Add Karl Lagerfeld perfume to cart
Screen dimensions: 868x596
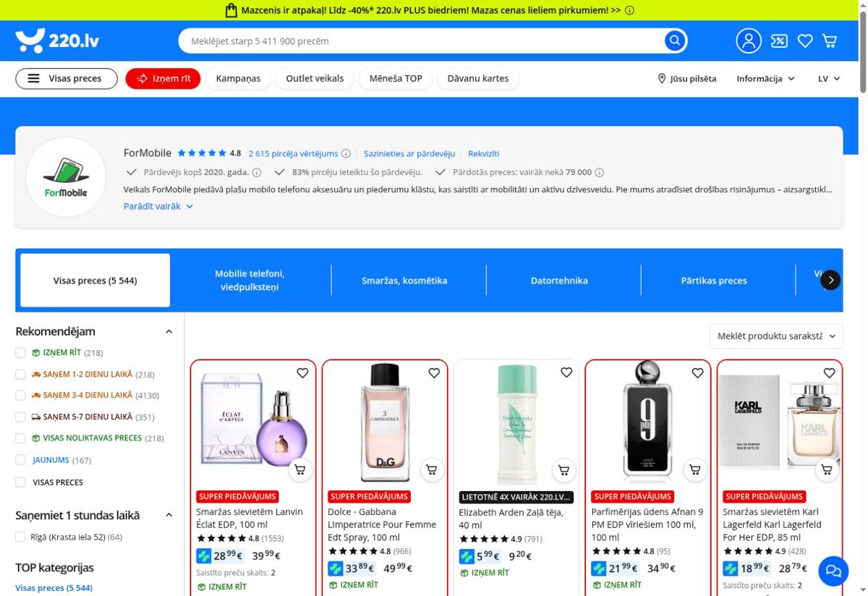click(x=827, y=470)
